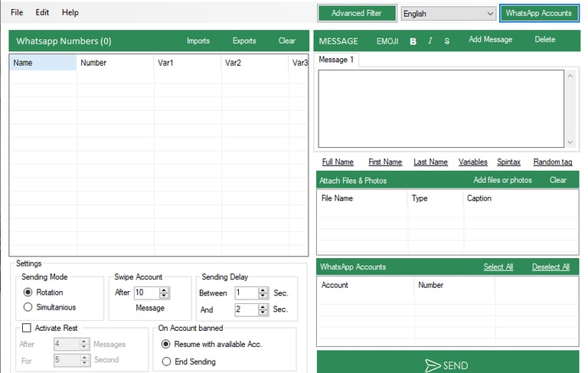588x373 pixels.
Task: Click Add Message in the toolbar
Action: [490, 39]
